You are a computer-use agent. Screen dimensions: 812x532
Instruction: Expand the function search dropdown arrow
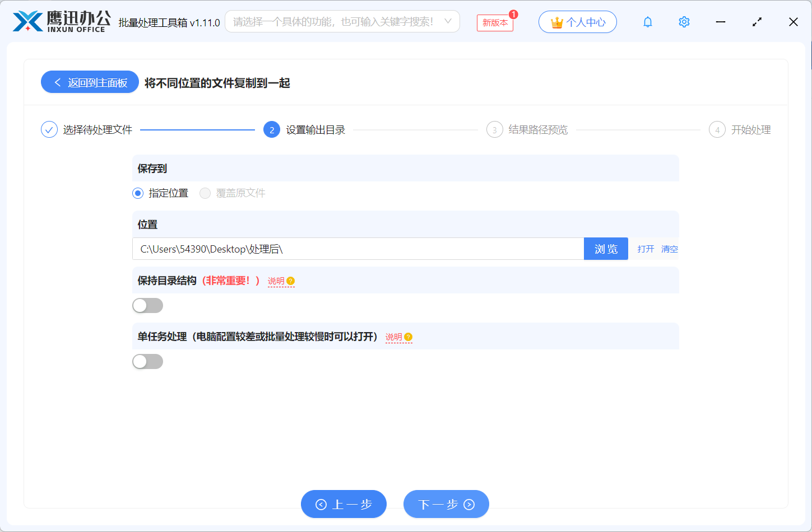[448, 21]
